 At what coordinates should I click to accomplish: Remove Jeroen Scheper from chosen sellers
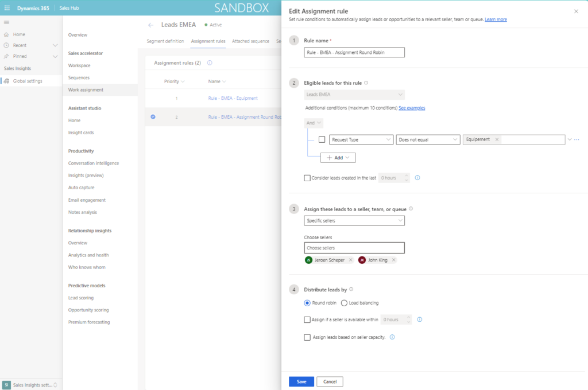pos(350,259)
